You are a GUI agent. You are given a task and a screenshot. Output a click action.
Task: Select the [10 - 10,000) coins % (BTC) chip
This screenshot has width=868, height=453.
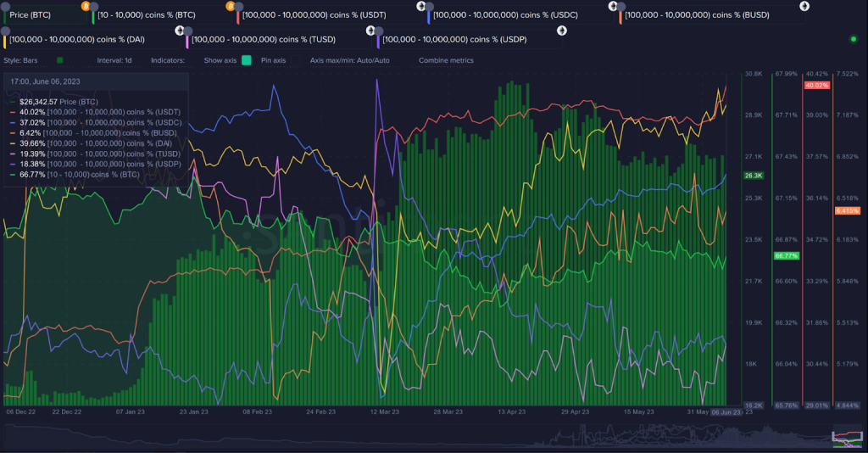coord(160,15)
